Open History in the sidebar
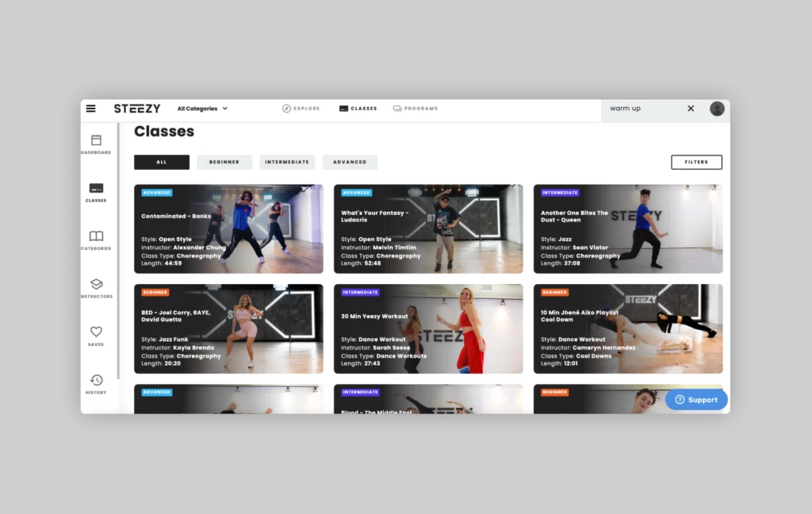Screen dimensions: 812x514 96,384
